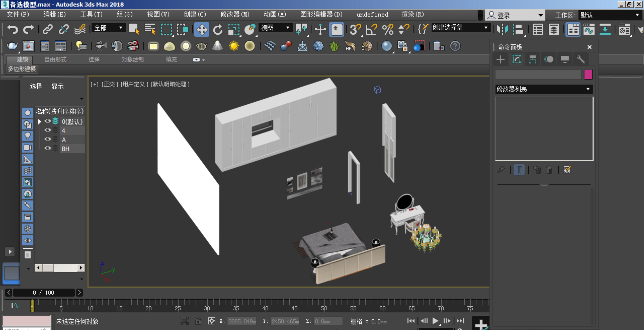Click the scene explorer horizontal scrollbar

(60, 268)
